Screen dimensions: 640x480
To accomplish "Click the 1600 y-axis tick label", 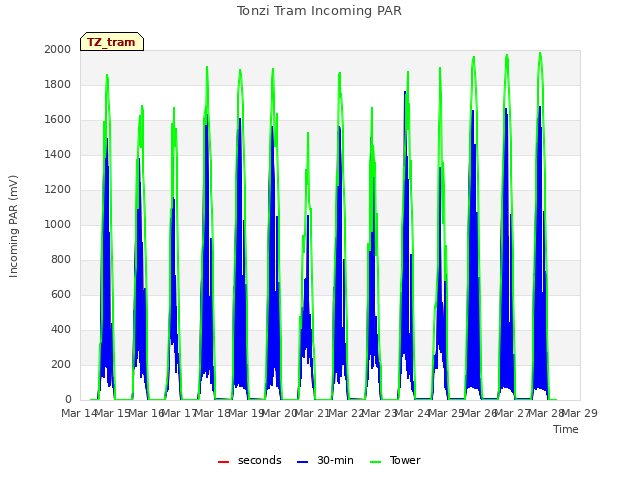I will coord(58,120).
